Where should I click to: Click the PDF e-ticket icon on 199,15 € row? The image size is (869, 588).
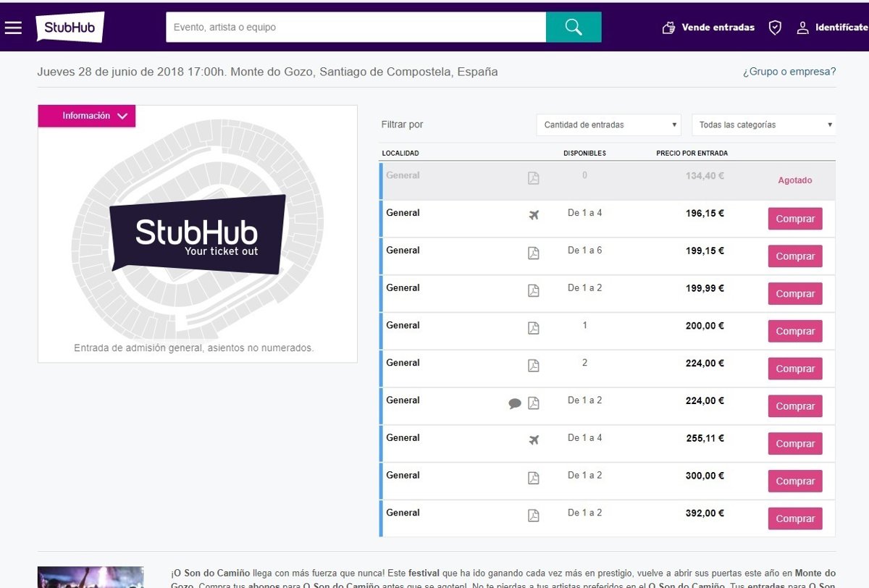(x=534, y=253)
